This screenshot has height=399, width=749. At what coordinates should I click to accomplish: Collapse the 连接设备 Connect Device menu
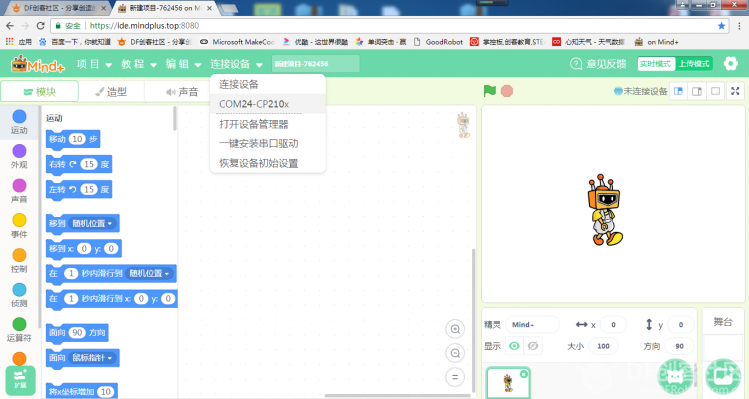[x=236, y=64]
